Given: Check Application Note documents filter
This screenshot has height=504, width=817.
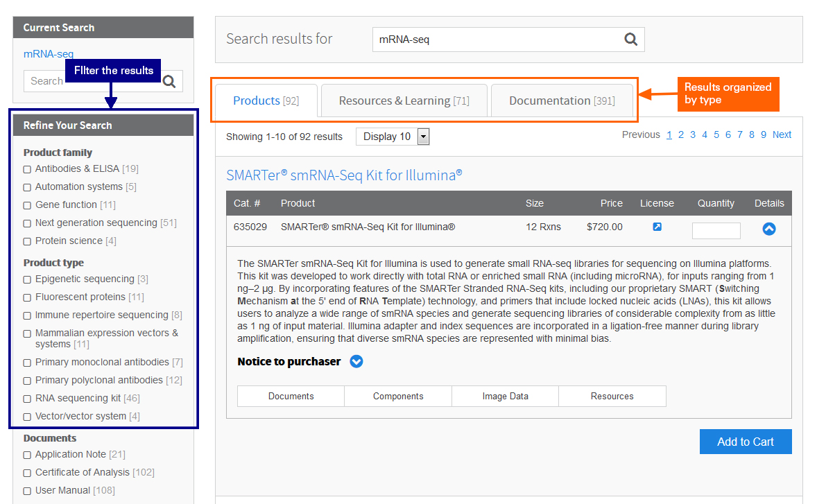Looking at the screenshot, I should (27, 455).
